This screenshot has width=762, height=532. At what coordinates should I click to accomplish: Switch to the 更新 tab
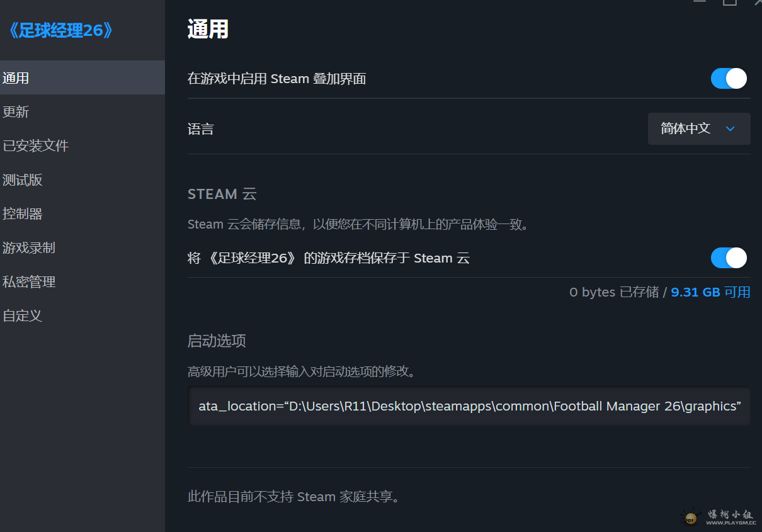click(15, 111)
